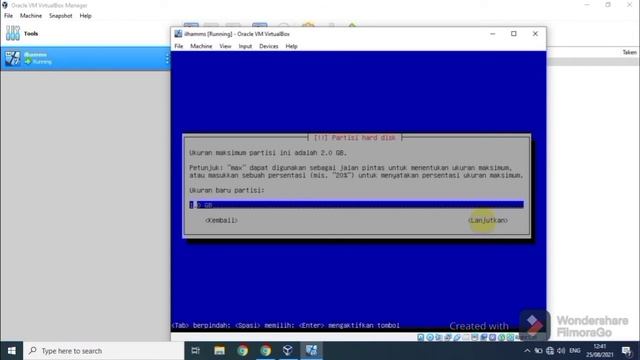Viewport: 640px width, 360px height.
Task: Click the optical drive indicator in VM status bar
Action: pyautogui.click(x=430, y=337)
